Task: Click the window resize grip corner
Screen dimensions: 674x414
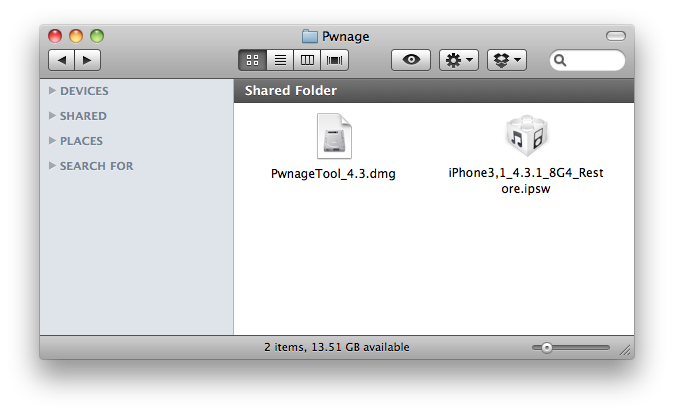Action: pos(625,350)
